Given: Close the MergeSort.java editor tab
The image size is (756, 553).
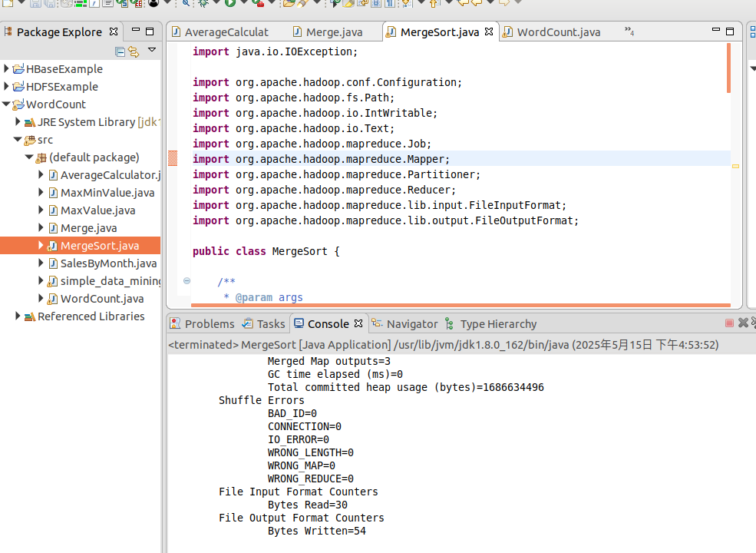Looking at the screenshot, I should 488,31.
